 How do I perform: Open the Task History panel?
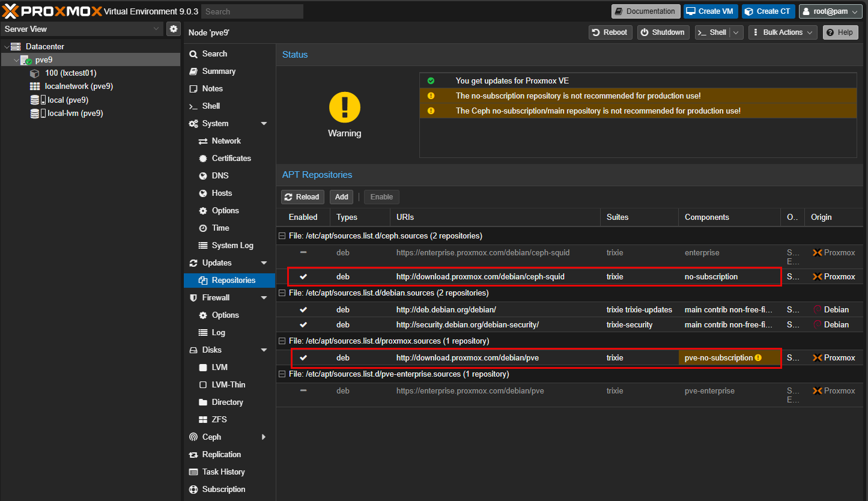pos(223,472)
